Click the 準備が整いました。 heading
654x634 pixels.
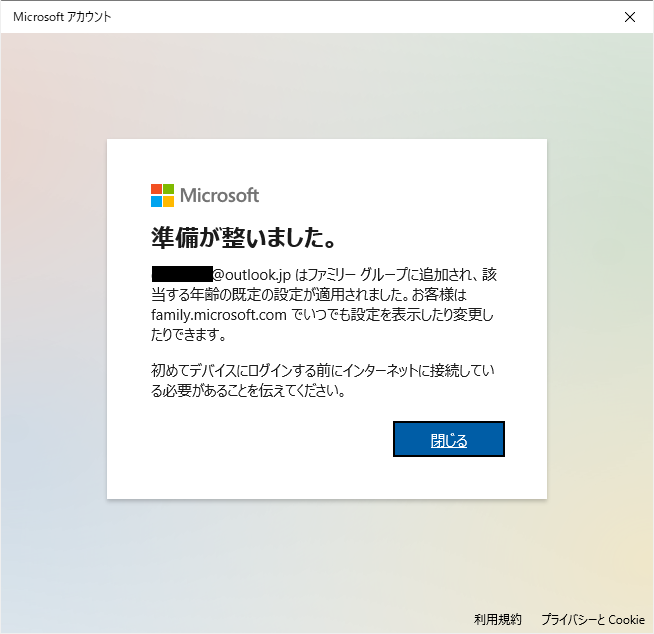[244, 238]
